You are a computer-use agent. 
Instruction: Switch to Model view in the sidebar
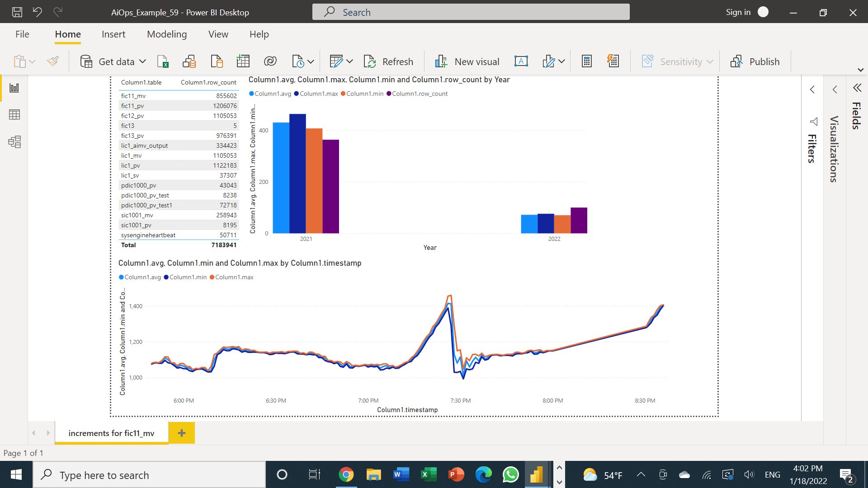[14, 142]
